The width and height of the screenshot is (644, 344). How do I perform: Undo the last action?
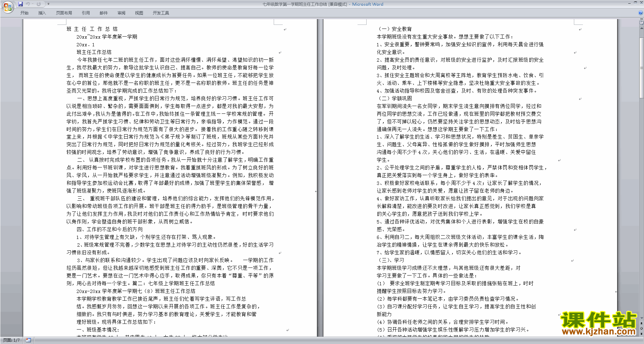point(28,4)
